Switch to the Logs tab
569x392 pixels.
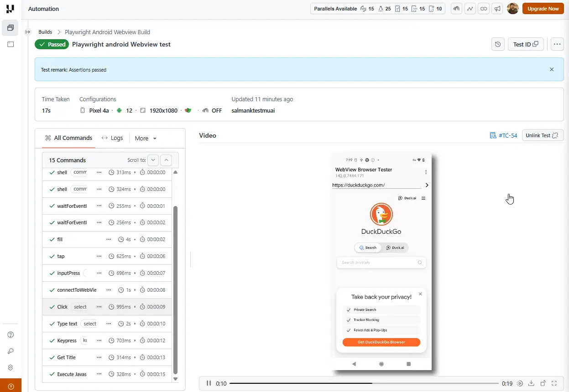tap(112, 138)
